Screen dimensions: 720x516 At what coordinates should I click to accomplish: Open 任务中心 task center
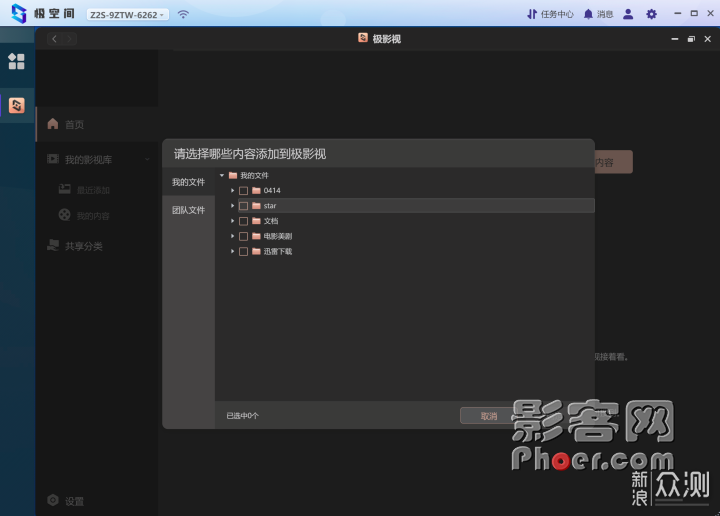click(550, 14)
